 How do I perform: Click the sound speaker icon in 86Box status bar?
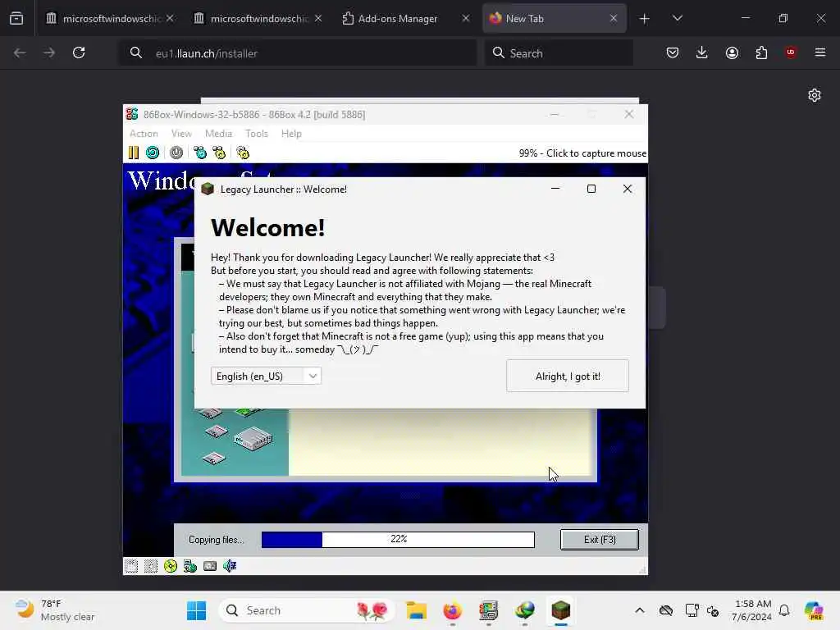(x=230, y=566)
